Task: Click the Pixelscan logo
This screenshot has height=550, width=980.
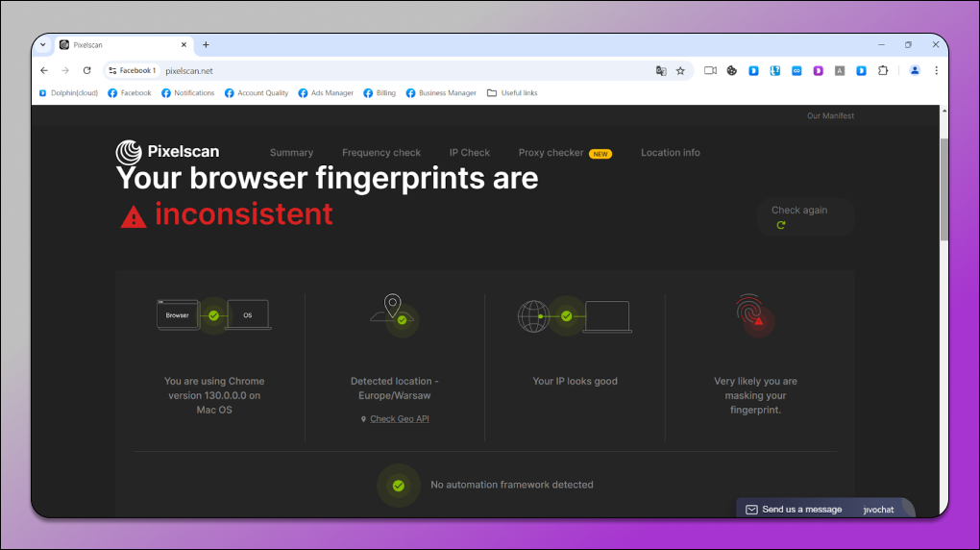Action: (x=168, y=152)
